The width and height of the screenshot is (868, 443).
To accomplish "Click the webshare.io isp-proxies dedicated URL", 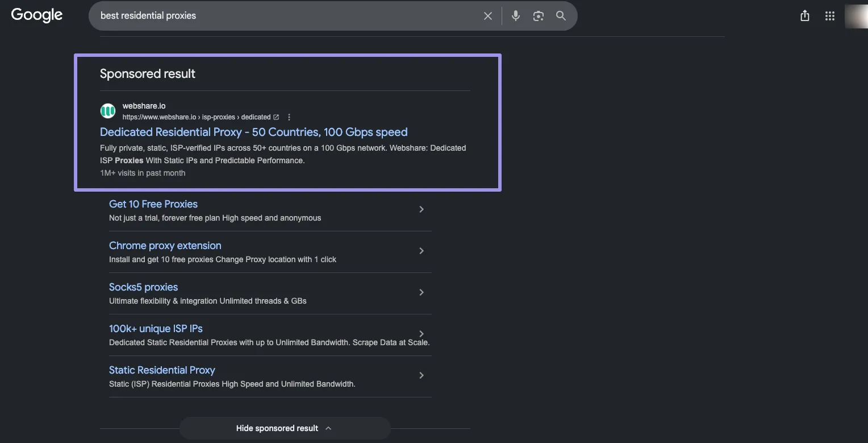I will (x=197, y=117).
